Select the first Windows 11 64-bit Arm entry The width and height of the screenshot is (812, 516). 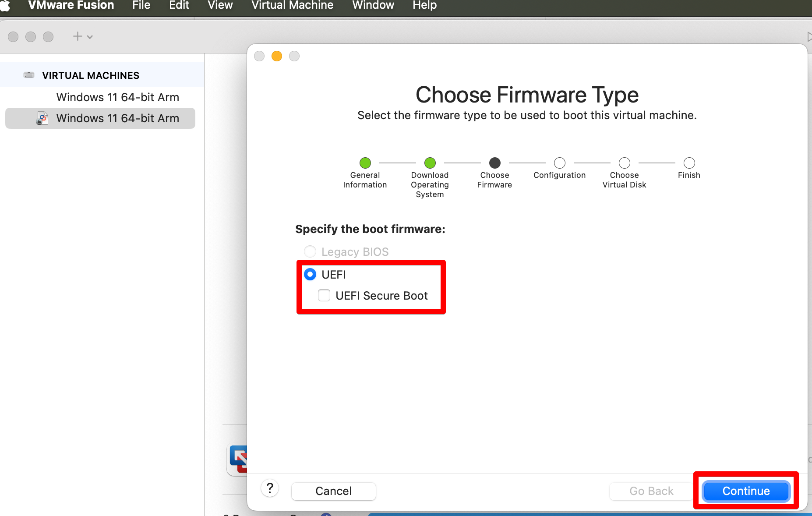(x=117, y=97)
